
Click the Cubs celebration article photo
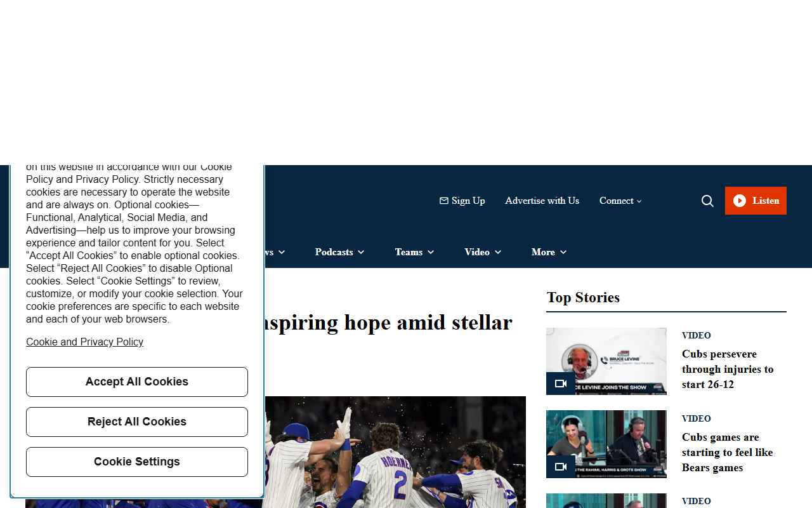[x=395, y=452]
